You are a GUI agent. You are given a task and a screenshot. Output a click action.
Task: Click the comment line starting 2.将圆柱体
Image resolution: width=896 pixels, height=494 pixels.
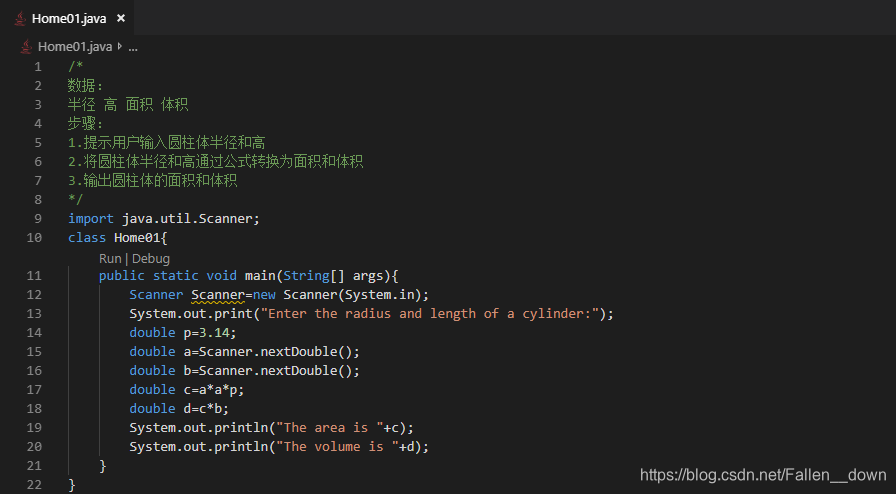[215, 162]
